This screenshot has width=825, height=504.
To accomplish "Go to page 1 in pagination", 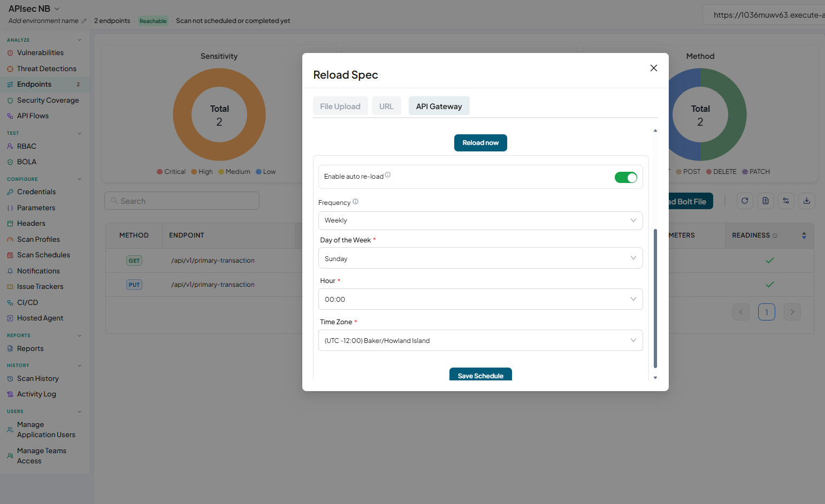I will pos(767,312).
